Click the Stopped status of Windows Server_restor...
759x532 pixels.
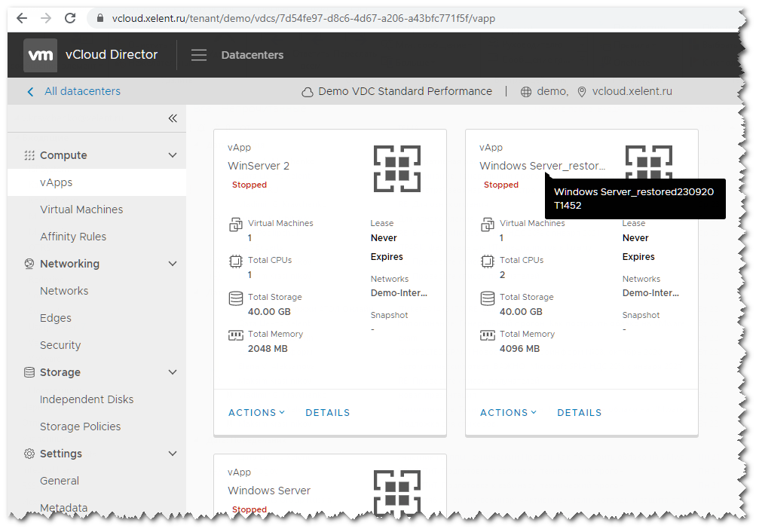[501, 185]
